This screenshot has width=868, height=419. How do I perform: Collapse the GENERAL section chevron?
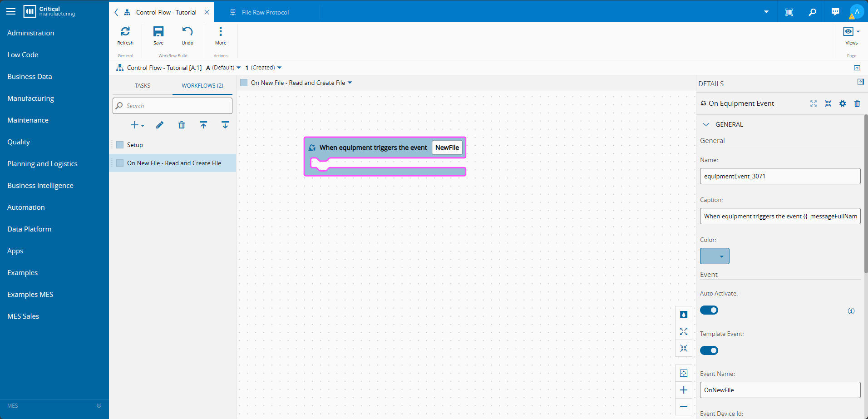(x=706, y=124)
